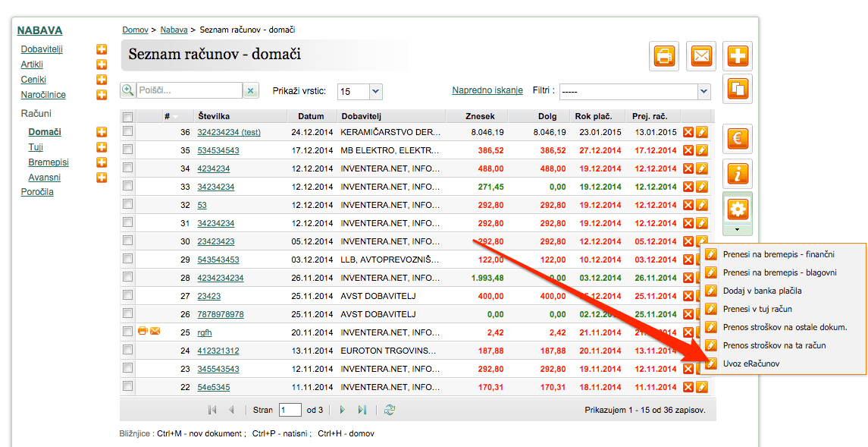
Task: Click the printer icon in top toolbar
Action: pos(664,56)
